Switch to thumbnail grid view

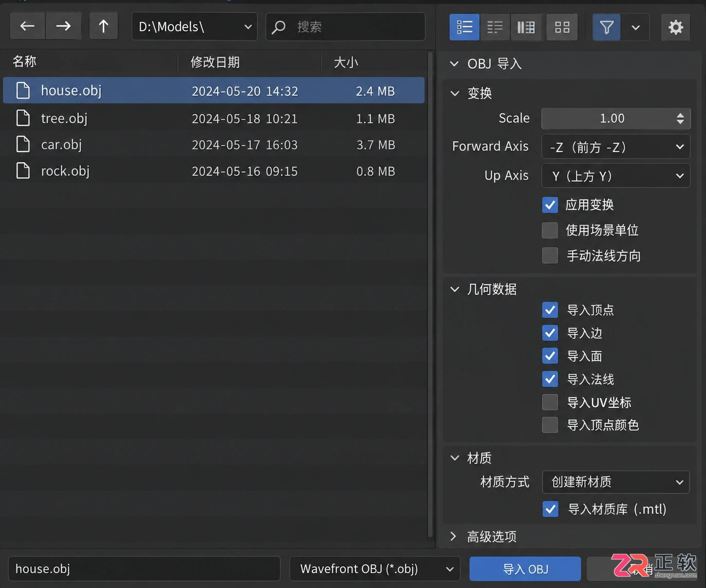[562, 27]
